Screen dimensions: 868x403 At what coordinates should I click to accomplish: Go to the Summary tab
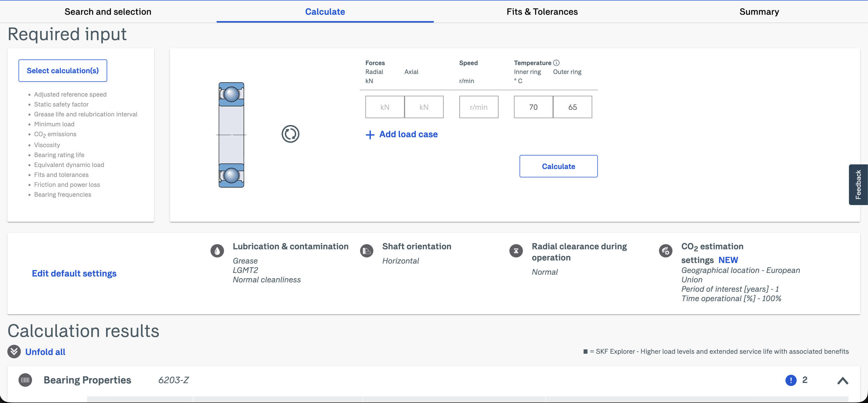coord(759,12)
